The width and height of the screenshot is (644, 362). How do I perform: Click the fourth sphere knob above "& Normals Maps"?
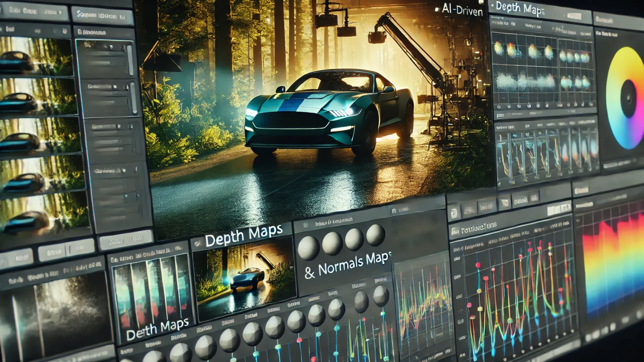(x=375, y=235)
